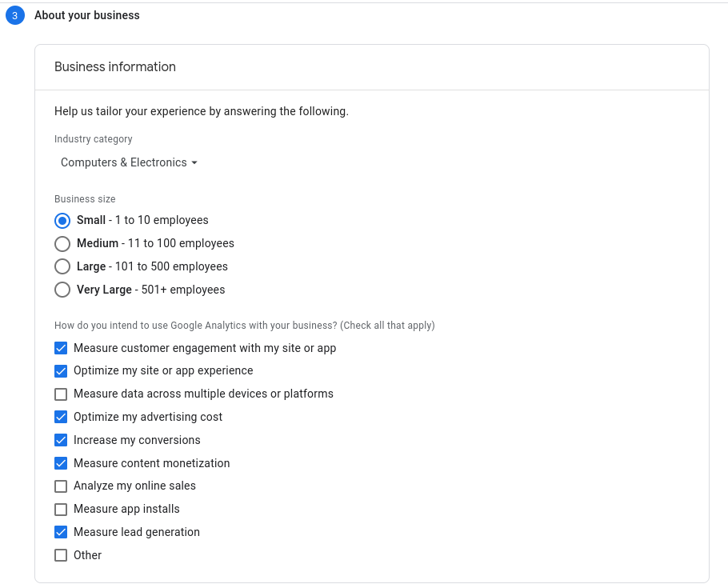Click the Business size field label
The height and width of the screenshot is (588, 728).
[x=85, y=199]
